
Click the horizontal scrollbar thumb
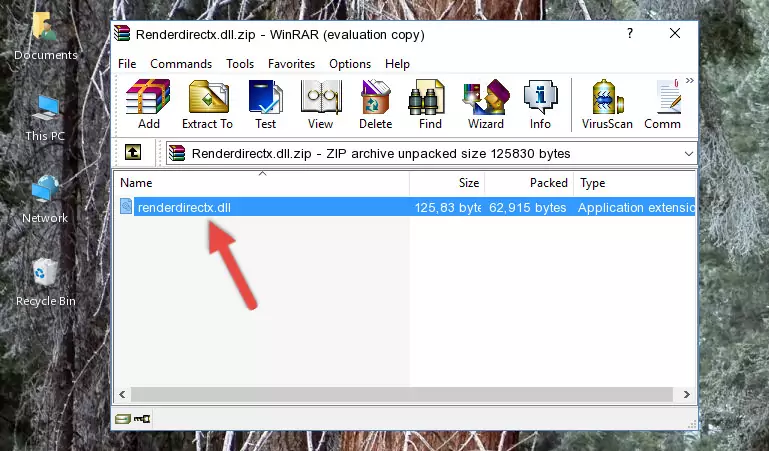[x=401, y=394]
